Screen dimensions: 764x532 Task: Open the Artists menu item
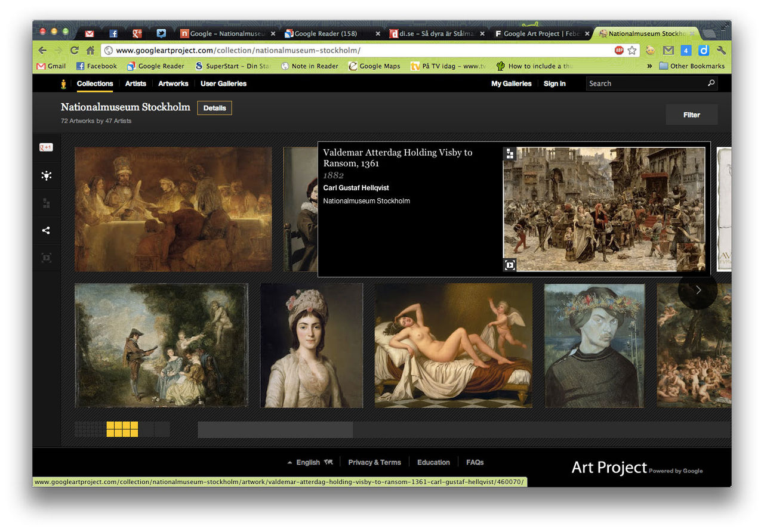coord(135,84)
